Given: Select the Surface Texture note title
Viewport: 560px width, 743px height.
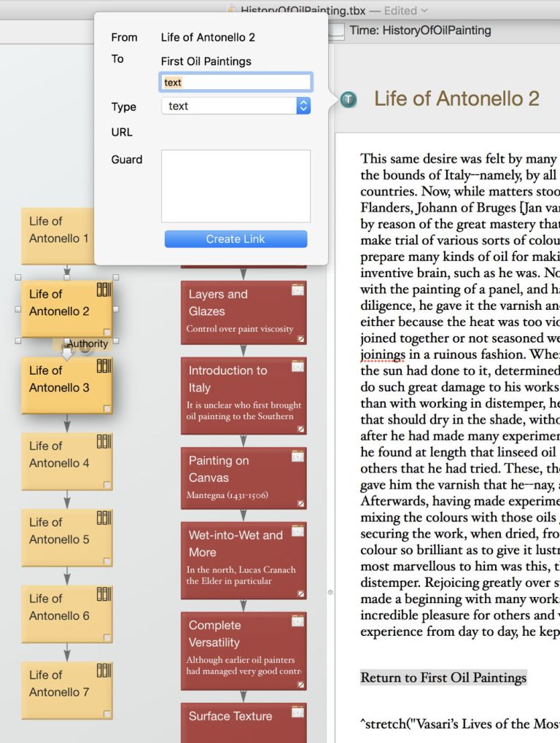Looking at the screenshot, I should point(230,716).
